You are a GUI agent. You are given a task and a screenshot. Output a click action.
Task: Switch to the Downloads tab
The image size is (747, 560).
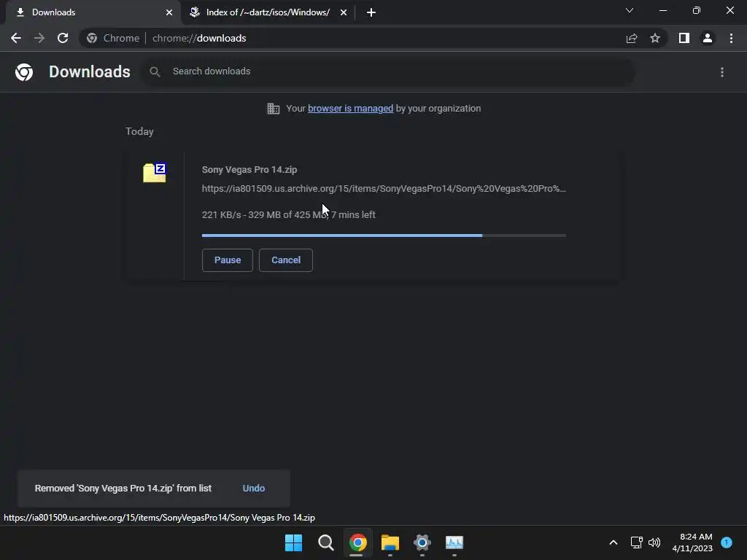93,12
